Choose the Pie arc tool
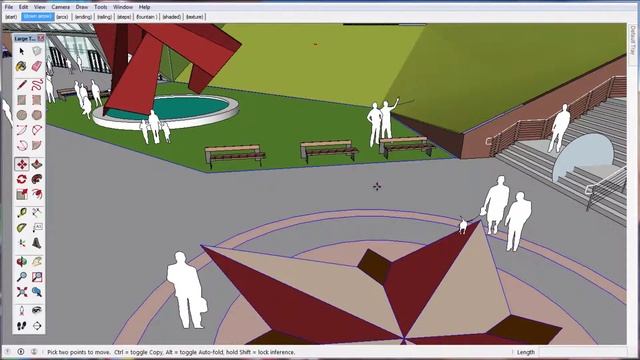This screenshot has height=360, width=640. point(37,145)
